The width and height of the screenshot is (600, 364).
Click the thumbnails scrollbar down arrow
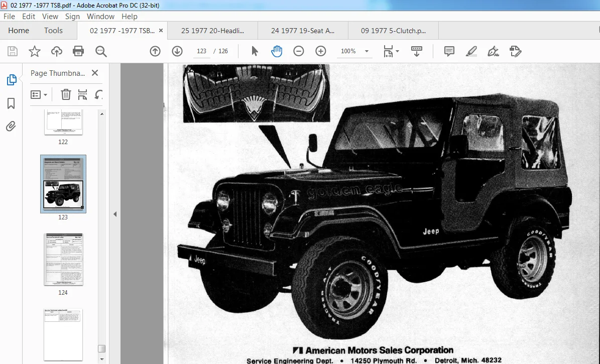coord(102,359)
